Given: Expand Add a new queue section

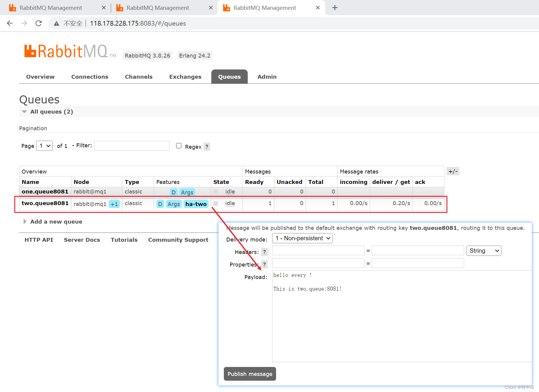Looking at the screenshot, I should 53,221.
